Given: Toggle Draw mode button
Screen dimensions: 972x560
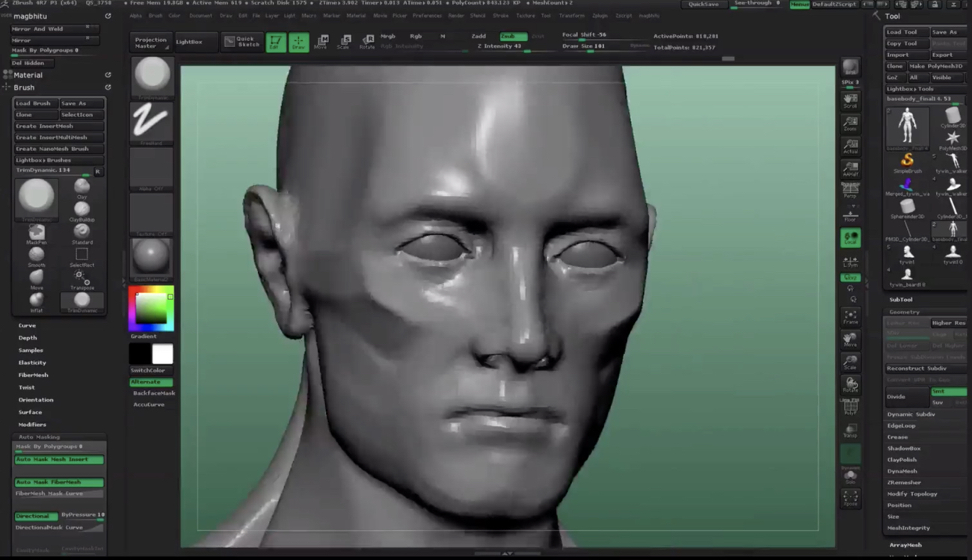Looking at the screenshot, I should (298, 42).
